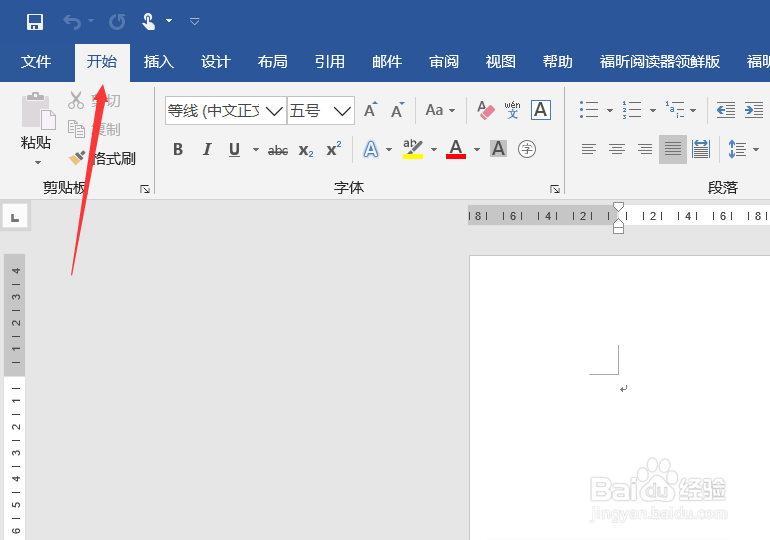This screenshot has width=770, height=540.
Task: Click the 粘贴 paste button
Action: (36, 121)
